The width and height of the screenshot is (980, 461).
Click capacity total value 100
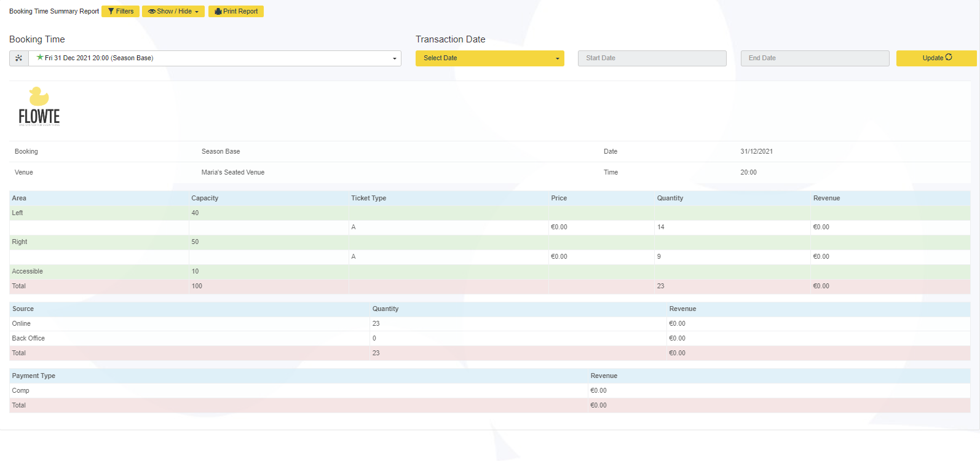[197, 286]
